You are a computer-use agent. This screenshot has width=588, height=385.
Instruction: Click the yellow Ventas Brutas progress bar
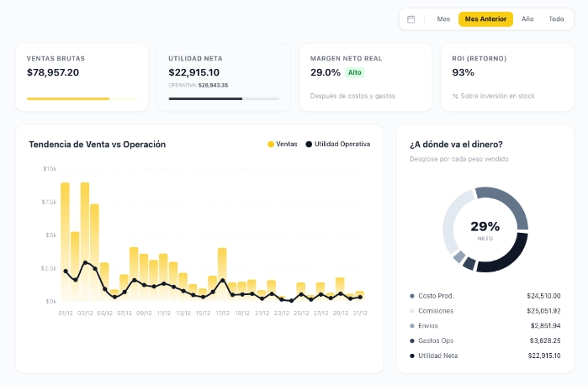pos(68,98)
